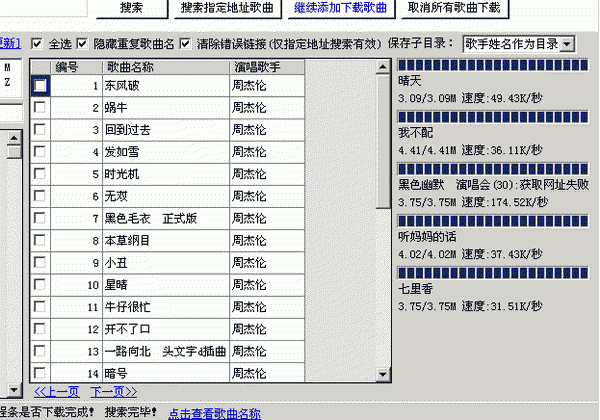Click the 编号 column header
600x420 pixels.
point(67,67)
